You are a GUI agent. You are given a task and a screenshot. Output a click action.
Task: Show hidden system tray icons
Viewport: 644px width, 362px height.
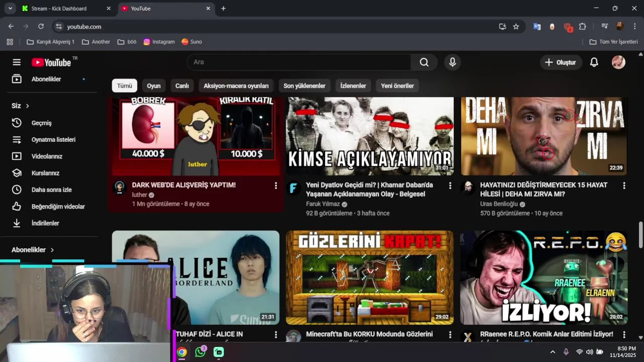pyautogui.click(x=552, y=352)
